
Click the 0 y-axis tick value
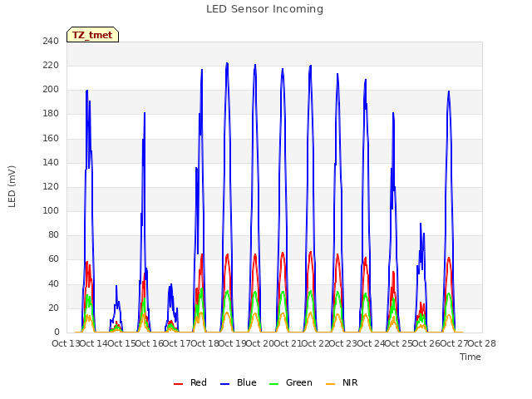pyautogui.click(x=57, y=332)
